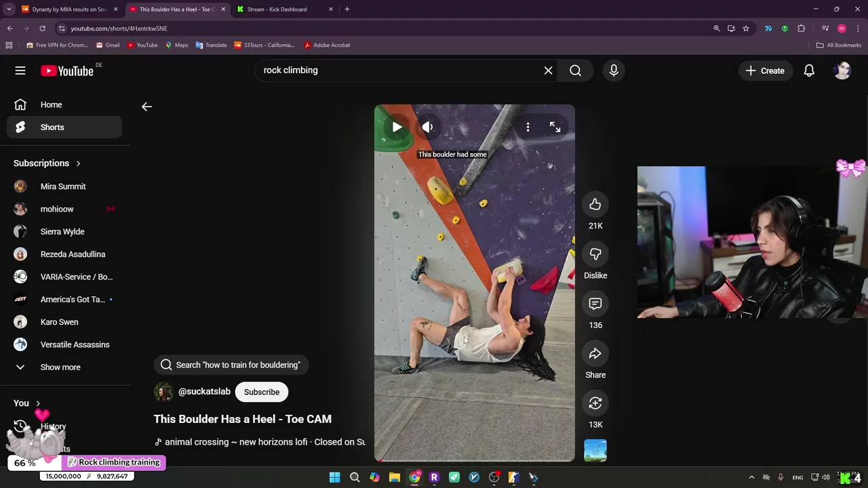Click the Short title text
Image resolution: width=868 pixels, height=488 pixels.
243,419
